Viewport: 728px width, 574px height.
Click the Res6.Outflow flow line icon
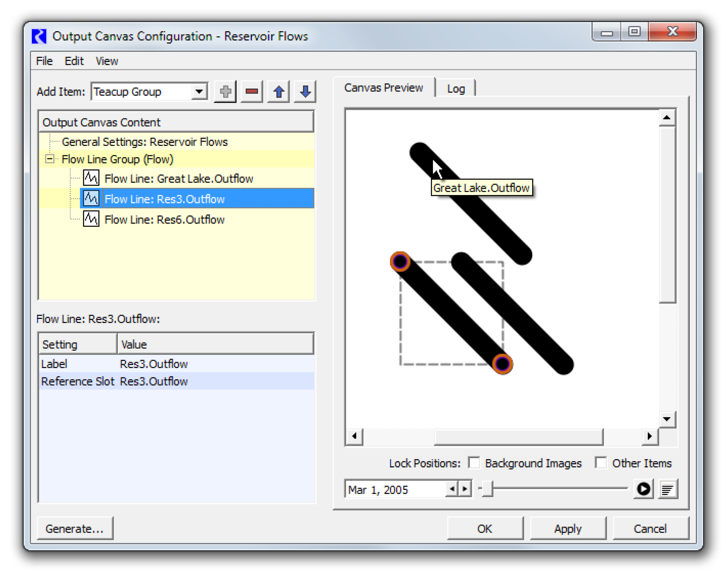[x=91, y=219]
